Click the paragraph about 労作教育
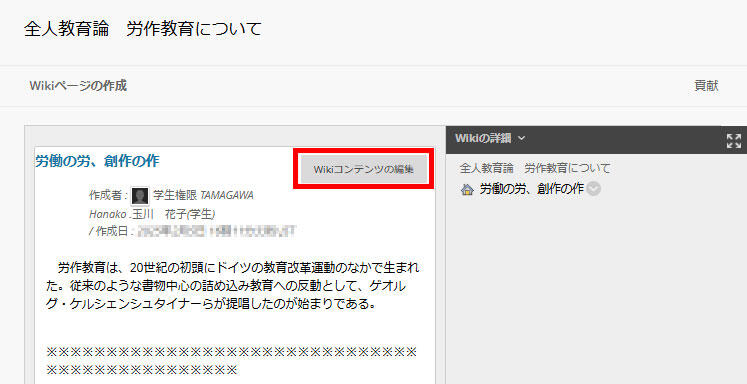The height and width of the screenshot is (384, 747). (232, 285)
